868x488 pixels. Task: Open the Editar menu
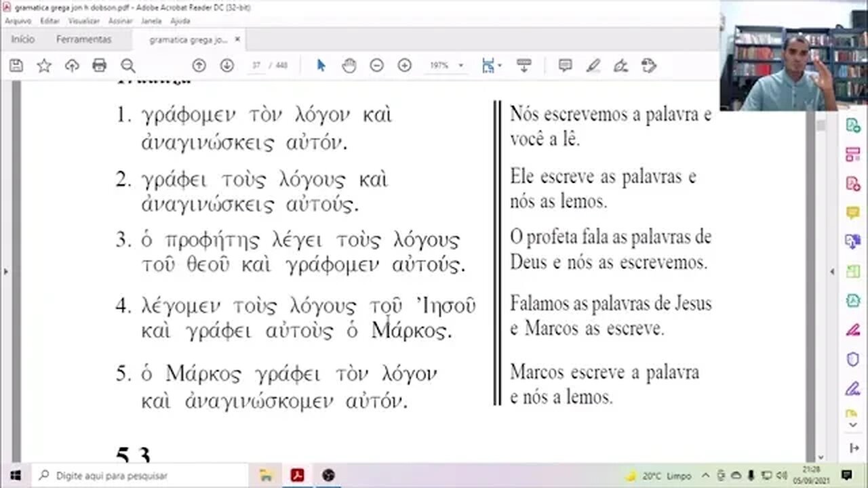point(50,21)
